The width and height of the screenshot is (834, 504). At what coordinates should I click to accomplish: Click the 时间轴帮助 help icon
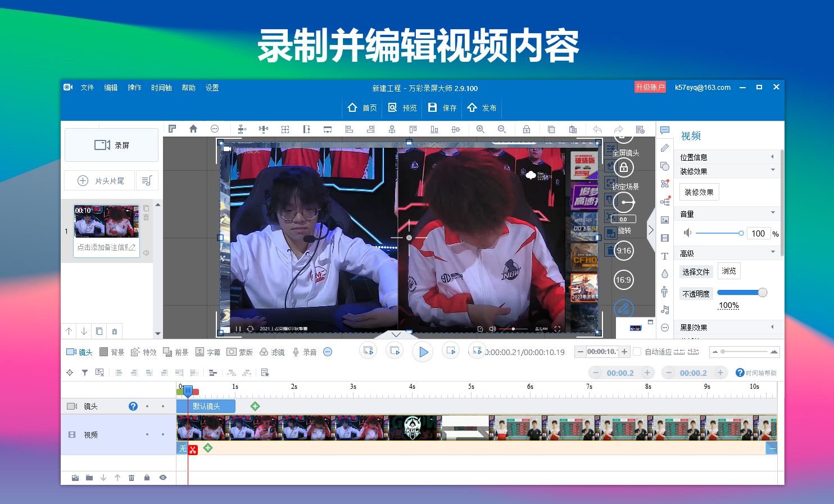740,373
